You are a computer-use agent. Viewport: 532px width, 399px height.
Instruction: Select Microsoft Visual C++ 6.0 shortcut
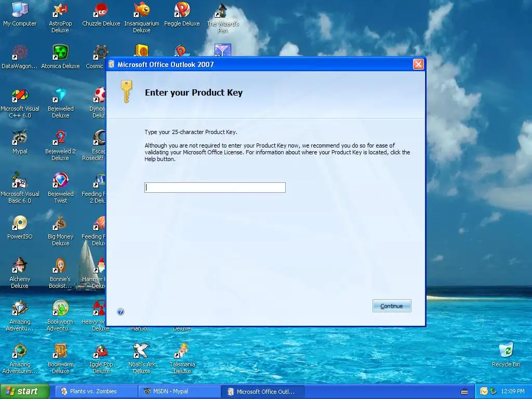[20, 103]
